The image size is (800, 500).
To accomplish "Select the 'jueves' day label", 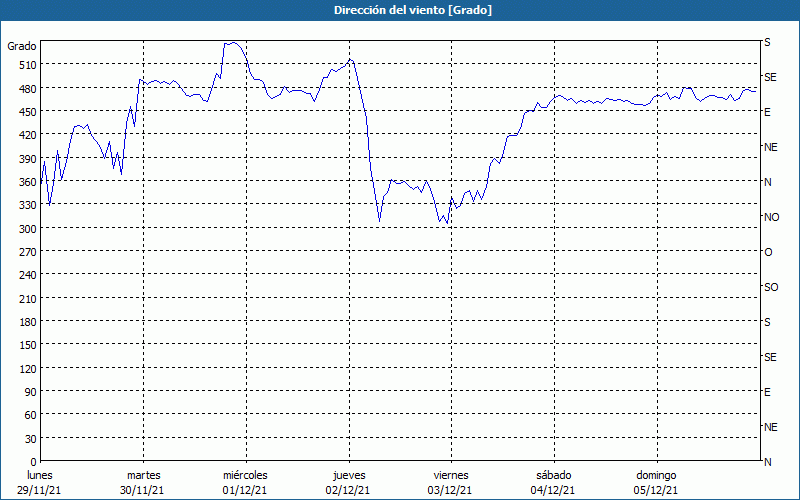I will click(x=349, y=476).
